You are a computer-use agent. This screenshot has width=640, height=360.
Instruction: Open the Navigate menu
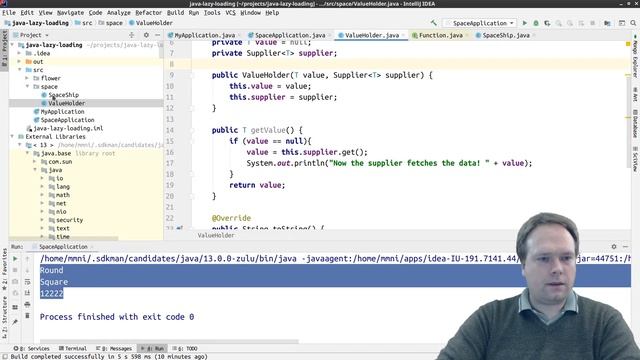(70, 13)
